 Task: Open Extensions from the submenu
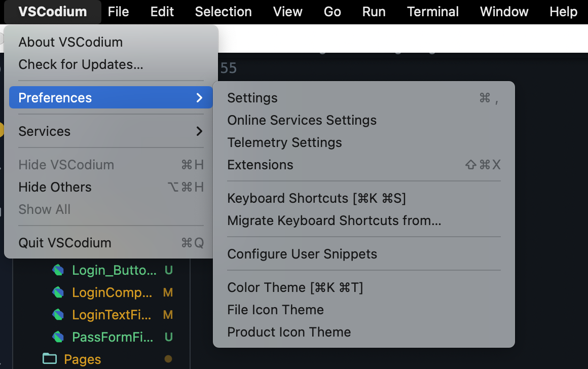coord(364,165)
